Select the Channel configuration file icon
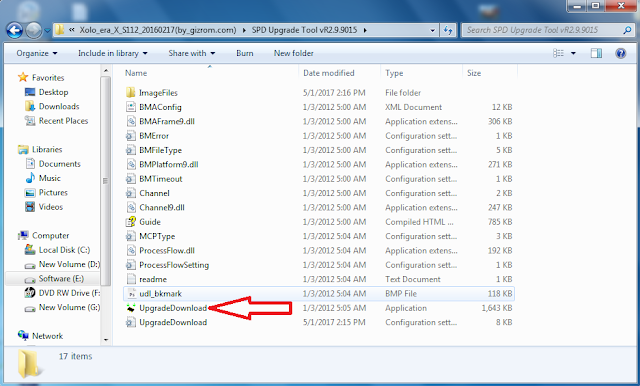Viewport: 640px width, 386px height. click(131, 193)
